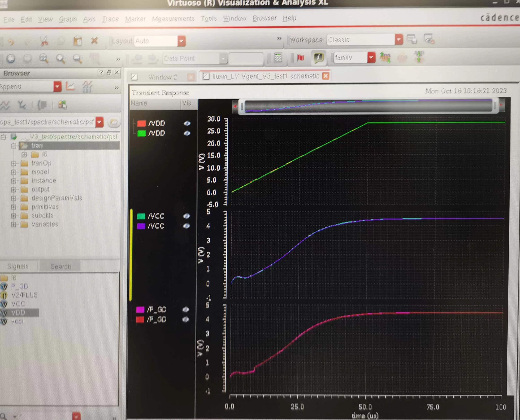Open the Measurements menu
Image resolution: width=520 pixels, height=420 pixels.
click(173, 19)
